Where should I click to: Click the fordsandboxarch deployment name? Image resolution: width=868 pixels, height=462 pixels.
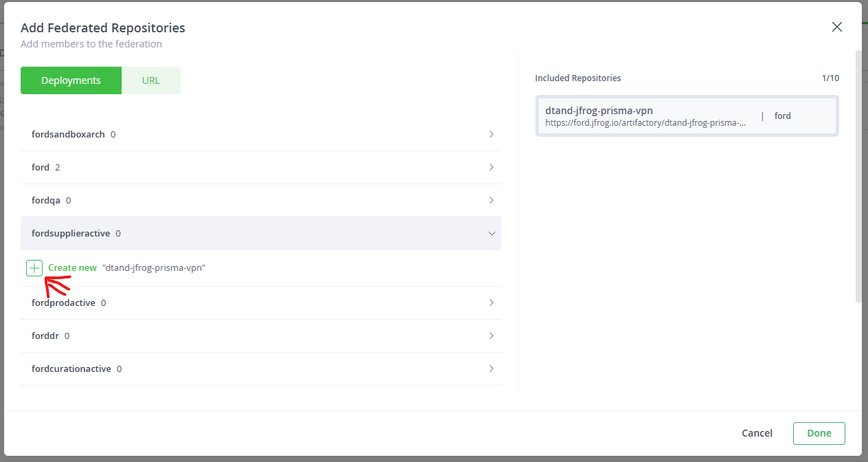tap(68, 135)
